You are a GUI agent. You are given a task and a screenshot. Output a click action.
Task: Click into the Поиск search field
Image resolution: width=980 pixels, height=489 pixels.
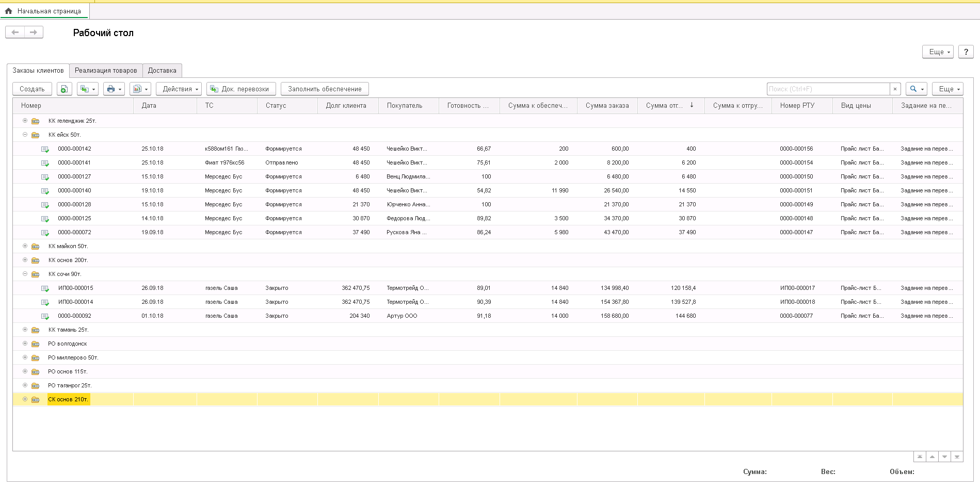pos(828,89)
